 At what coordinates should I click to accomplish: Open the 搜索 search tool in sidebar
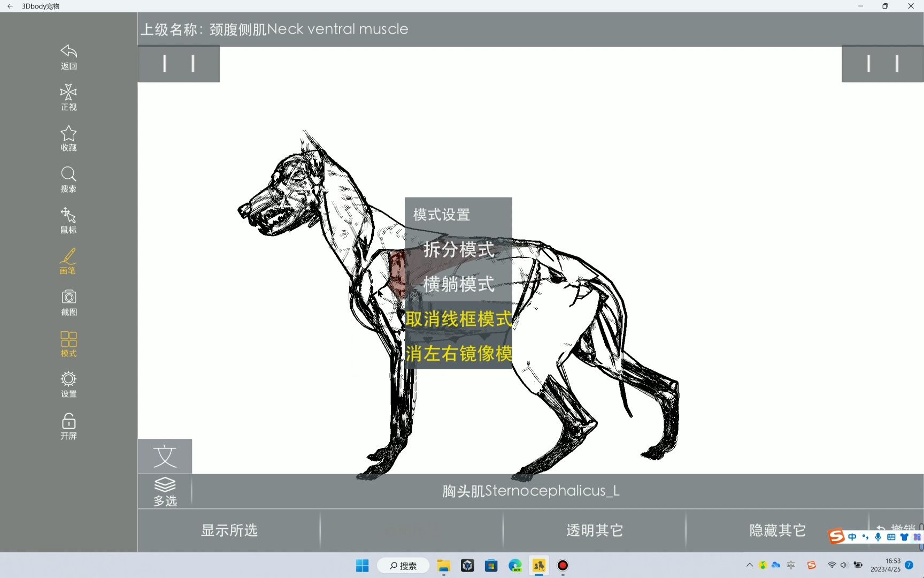click(x=68, y=180)
